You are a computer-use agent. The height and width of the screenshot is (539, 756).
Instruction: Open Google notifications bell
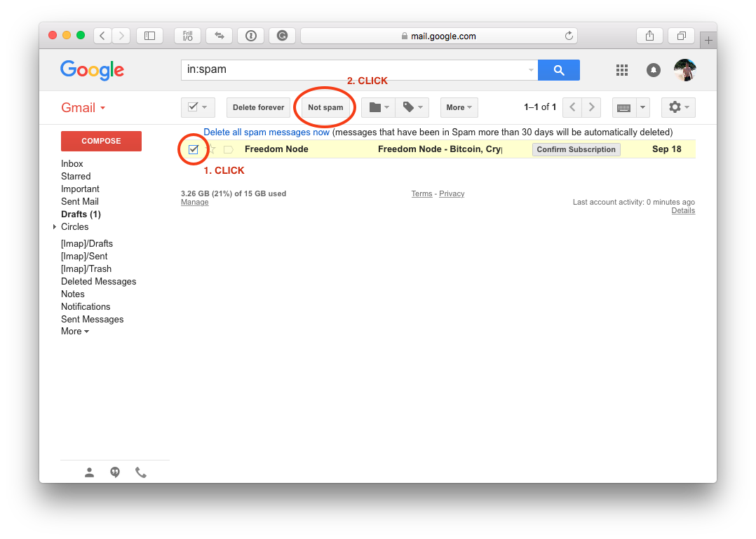[x=654, y=70]
